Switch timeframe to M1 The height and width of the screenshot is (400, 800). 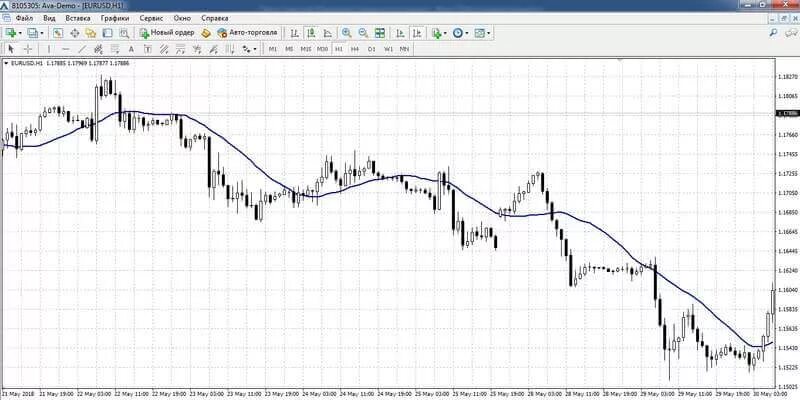point(273,49)
